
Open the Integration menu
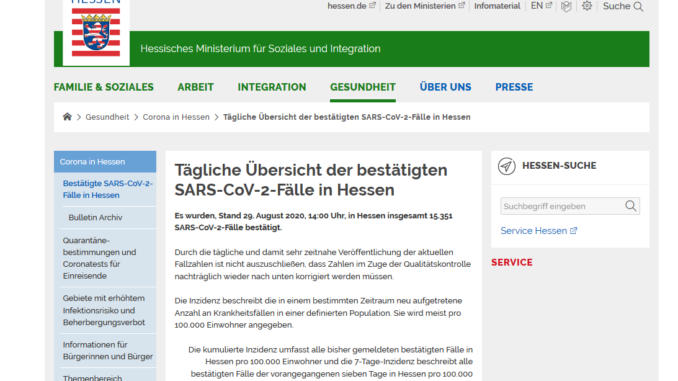pyautogui.click(x=272, y=87)
